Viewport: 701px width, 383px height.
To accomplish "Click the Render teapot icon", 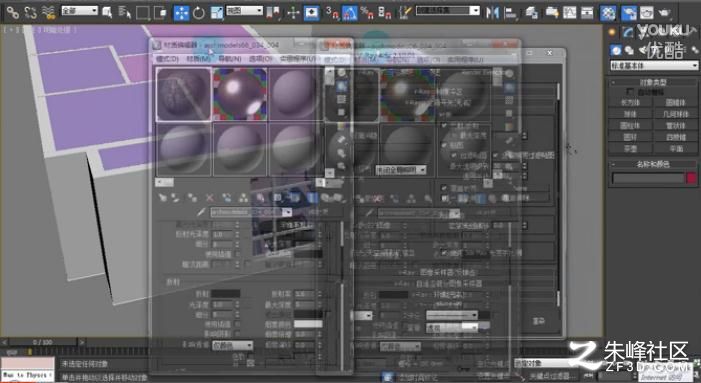I will [664, 13].
